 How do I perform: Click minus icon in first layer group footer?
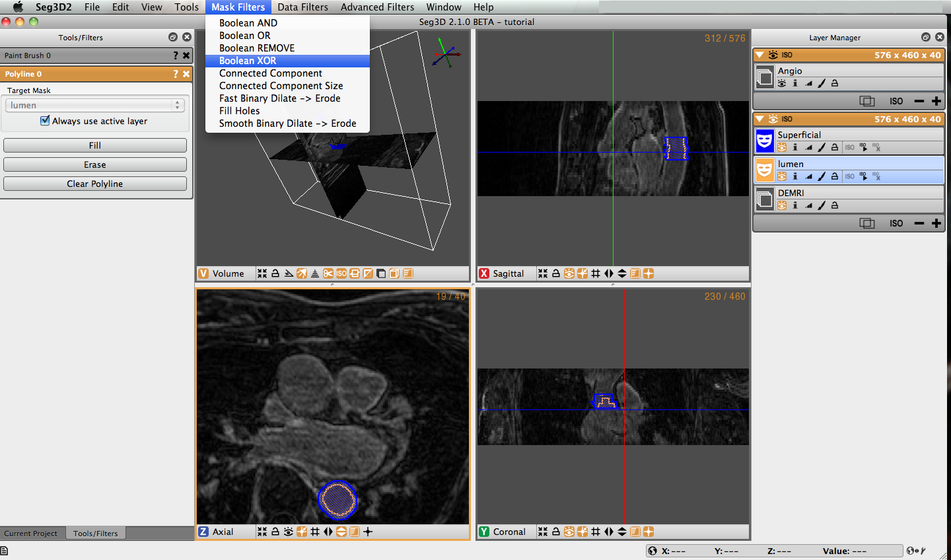coord(919,101)
